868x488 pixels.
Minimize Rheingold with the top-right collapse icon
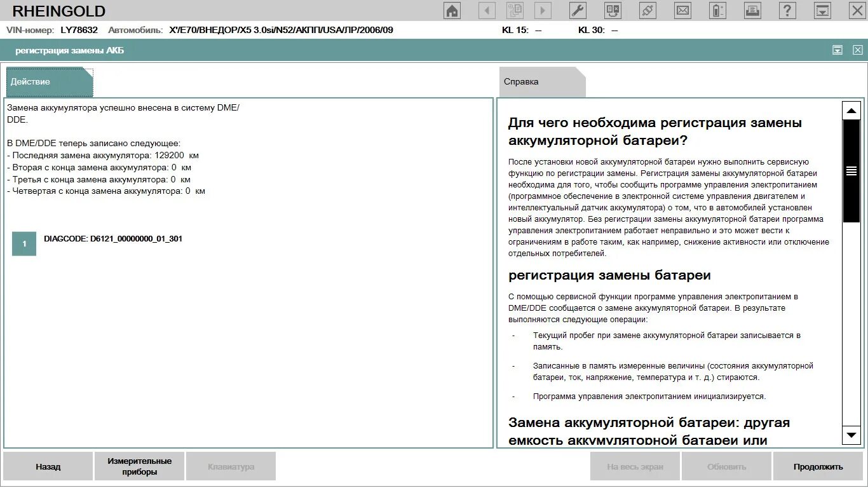(822, 11)
